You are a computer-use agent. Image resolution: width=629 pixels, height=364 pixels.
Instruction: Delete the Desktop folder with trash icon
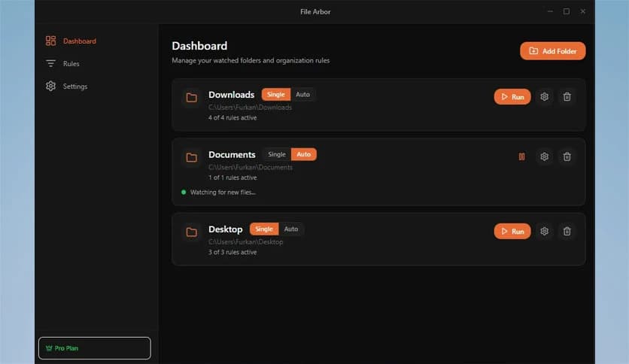[567, 232]
